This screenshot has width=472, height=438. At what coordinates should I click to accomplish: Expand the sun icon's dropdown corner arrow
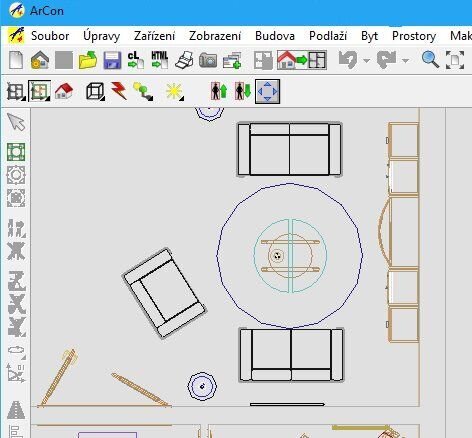point(182,98)
